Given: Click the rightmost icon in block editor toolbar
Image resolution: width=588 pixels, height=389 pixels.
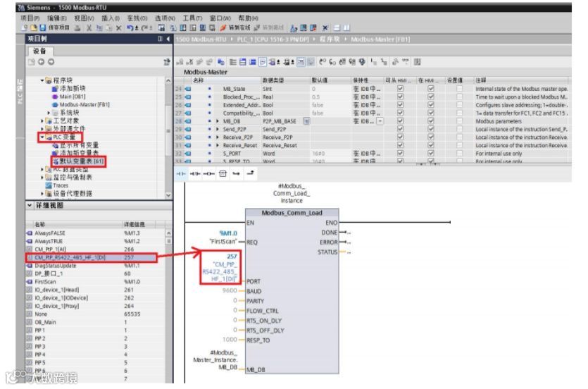Looking at the screenshot, I should (x=418, y=62).
